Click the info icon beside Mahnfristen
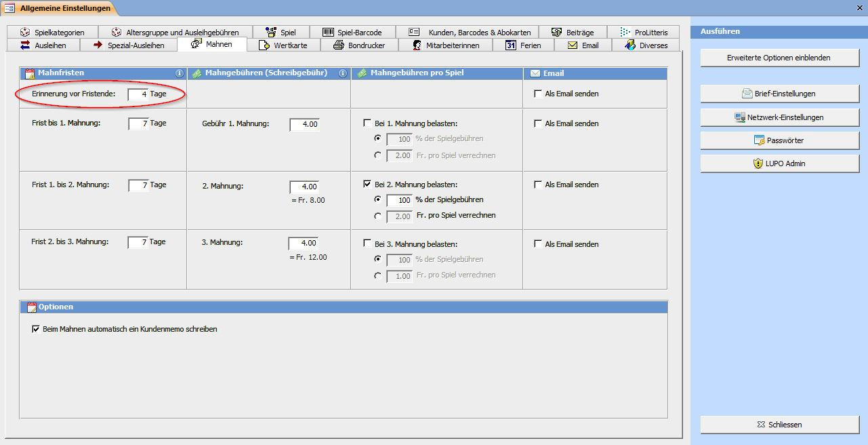 [180, 73]
